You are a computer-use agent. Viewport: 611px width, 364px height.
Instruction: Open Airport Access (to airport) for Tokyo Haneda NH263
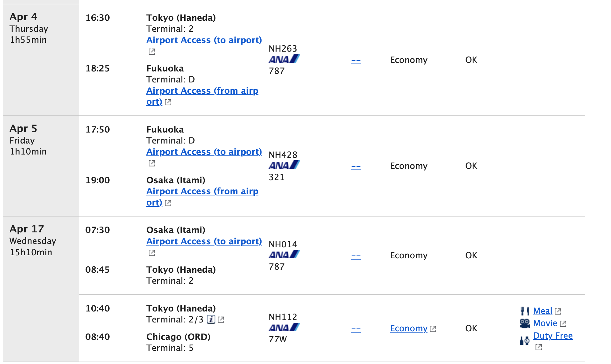[x=204, y=40]
